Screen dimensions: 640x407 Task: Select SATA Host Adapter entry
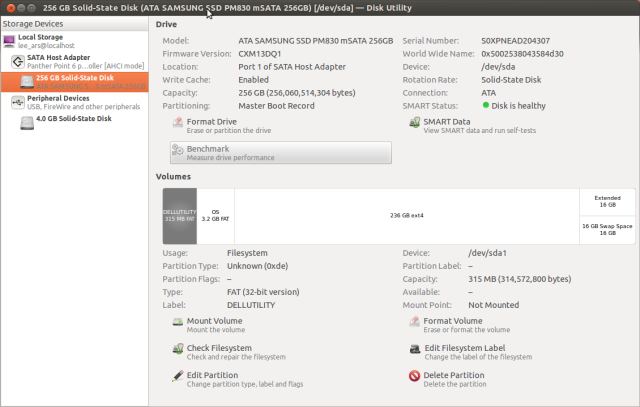pyautogui.click(x=74, y=62)
